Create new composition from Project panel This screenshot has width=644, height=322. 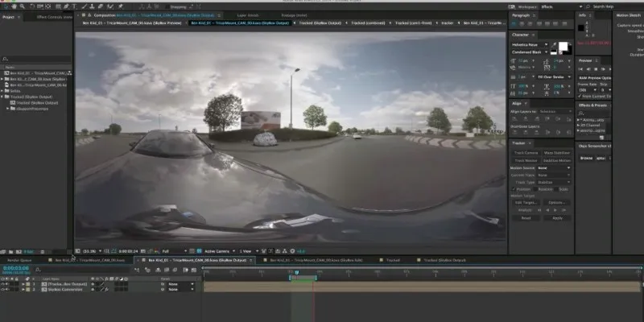coord(18,251)
